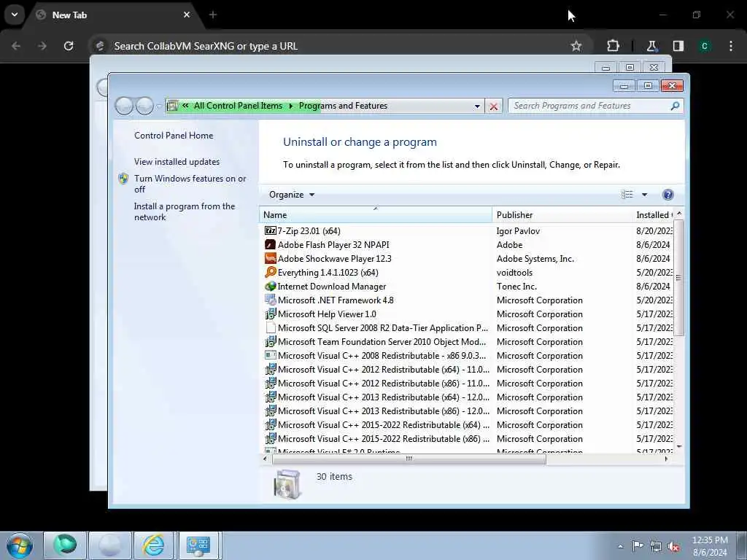Open the Programs and Features help icon
Viewport: 747px width, 560px height.
668,194
